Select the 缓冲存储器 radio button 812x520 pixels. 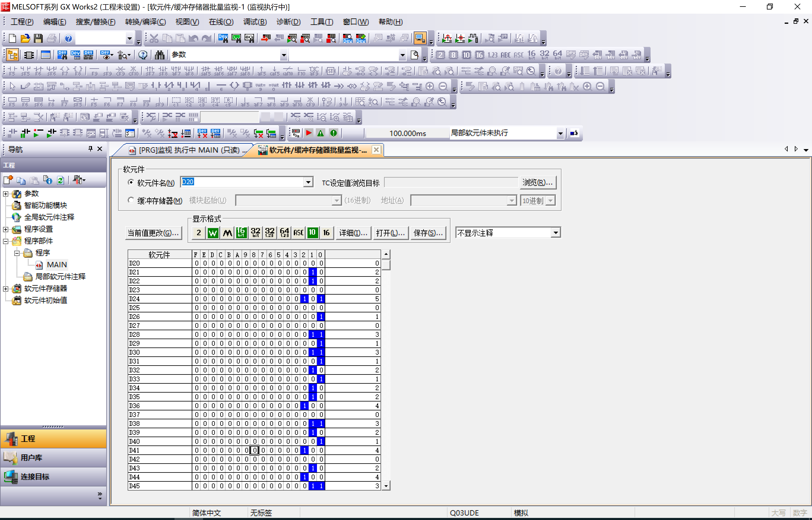tap(131, 200)
